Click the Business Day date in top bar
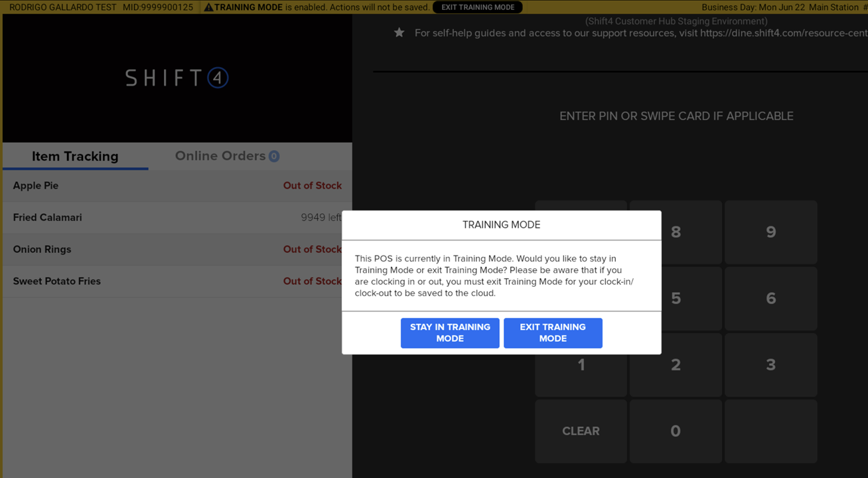The image size is (868, 478). tap(753, 7)
